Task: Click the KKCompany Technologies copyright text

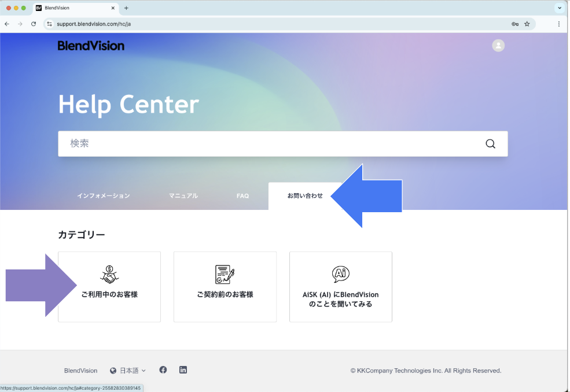Action: pyautogui.click(x=426, y=371)
